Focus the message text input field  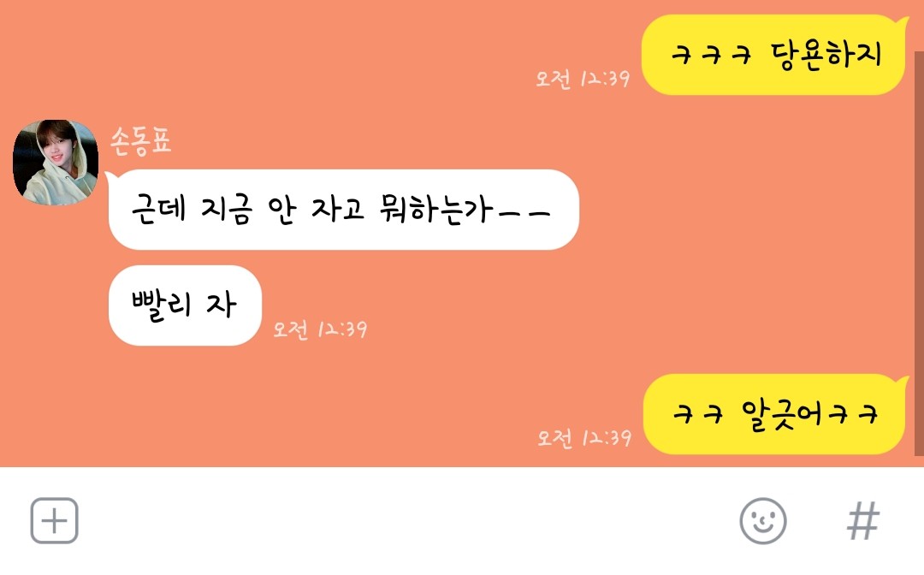click(x=406, y=521)
